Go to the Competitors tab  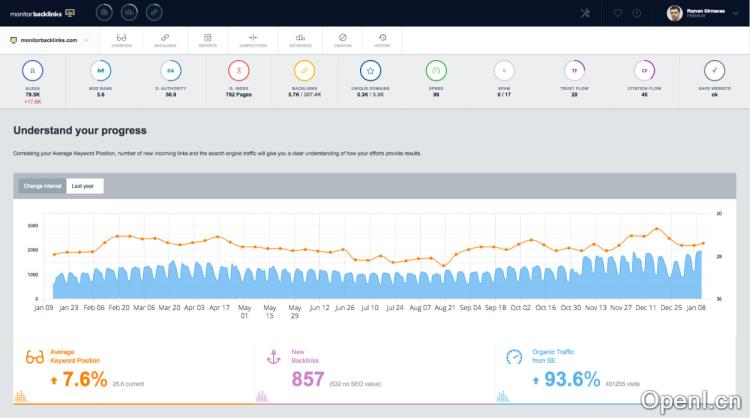(253, 40)
